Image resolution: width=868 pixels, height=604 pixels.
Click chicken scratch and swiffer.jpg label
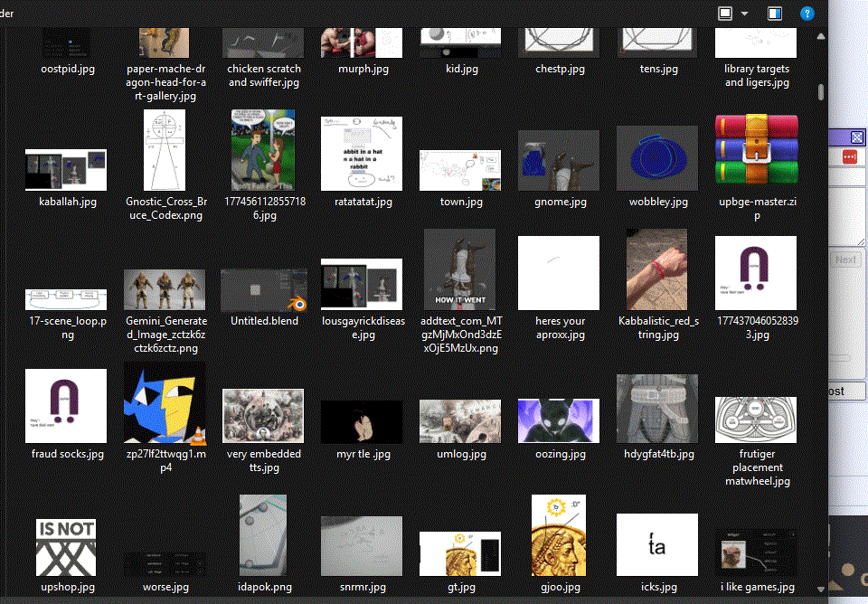pyautogui.click(x=264, y=75)
